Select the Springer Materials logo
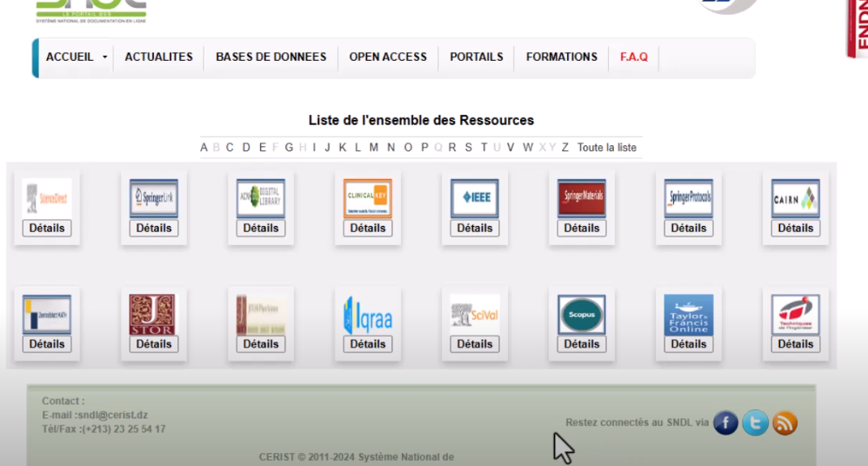This screenshot has height=466, width=868. click(581, 198)
